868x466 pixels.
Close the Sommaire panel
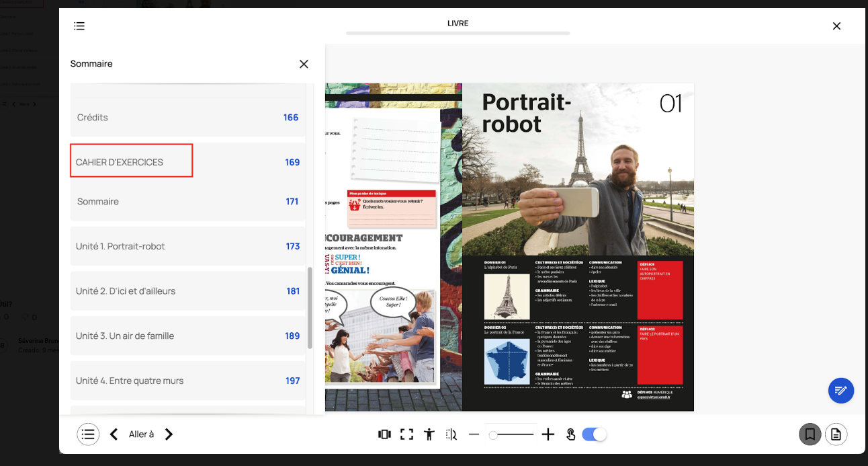[304, 64]
